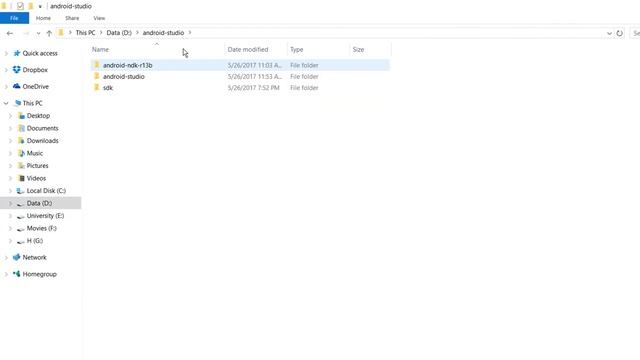Click the Homegroup icon in the sidebar
This screenshot has height=360, width=640.
tap(16, 274)
